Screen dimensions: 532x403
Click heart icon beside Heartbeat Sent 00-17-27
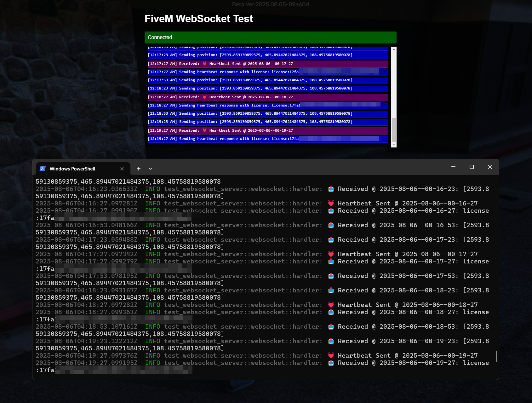(331, 254)
